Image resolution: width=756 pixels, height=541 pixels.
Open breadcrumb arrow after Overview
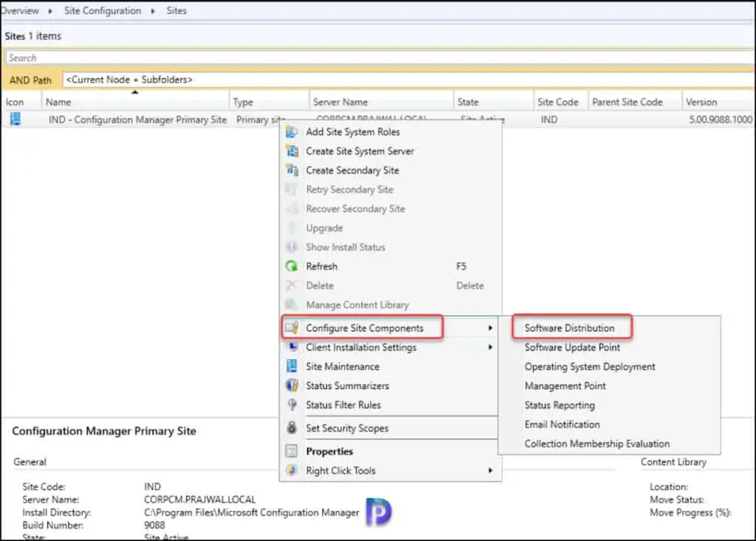pos(50,10)
